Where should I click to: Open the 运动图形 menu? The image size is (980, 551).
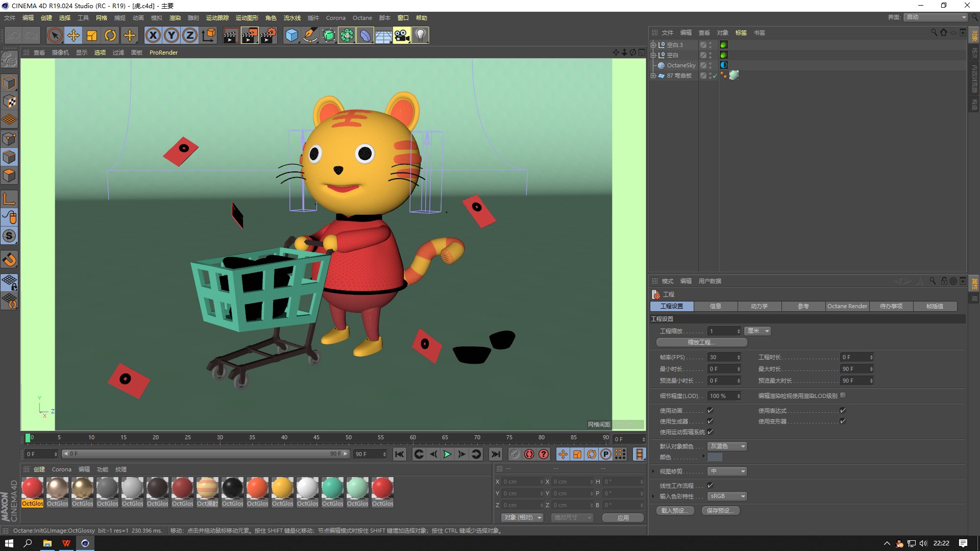(x=247, y=18)
